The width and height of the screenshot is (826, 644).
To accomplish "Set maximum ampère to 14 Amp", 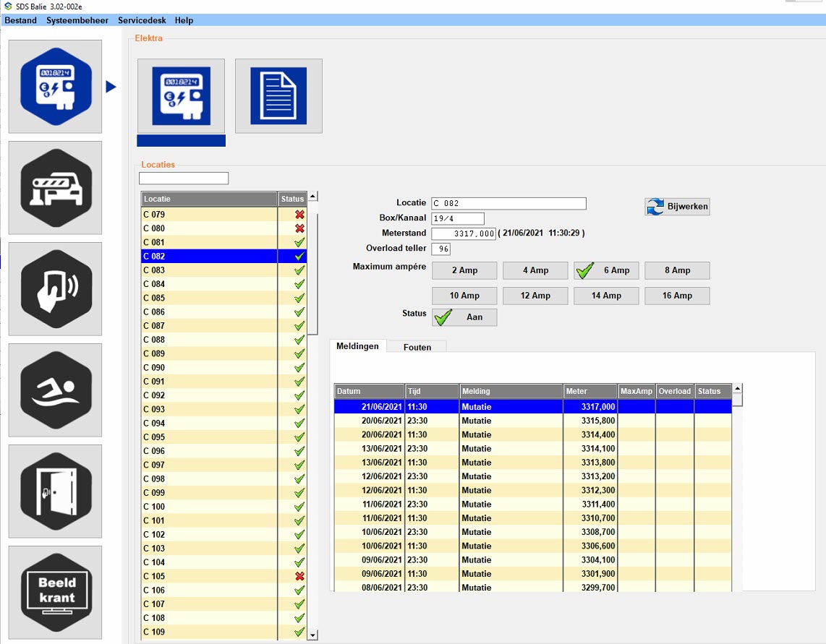I will (606, 296).
